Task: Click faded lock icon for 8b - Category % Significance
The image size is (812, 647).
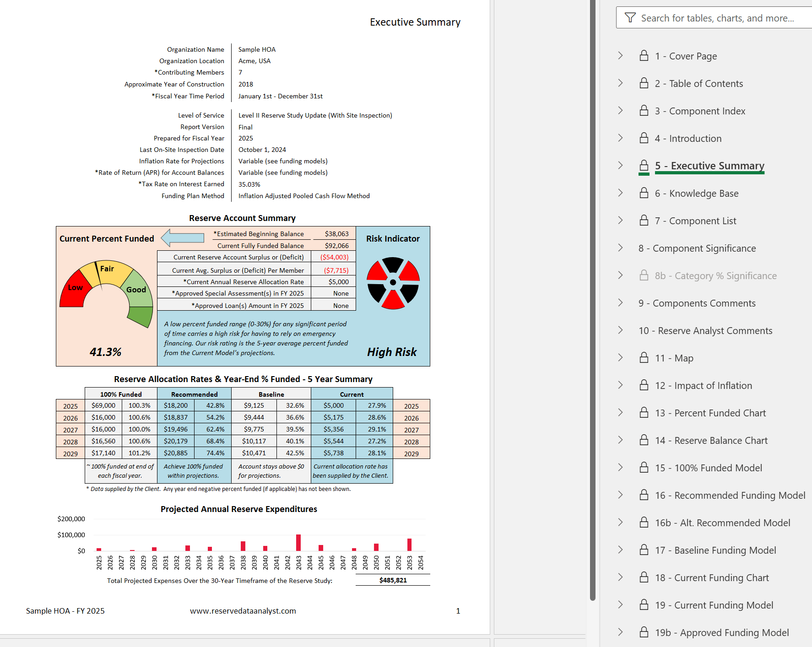Action: point(644,275)
